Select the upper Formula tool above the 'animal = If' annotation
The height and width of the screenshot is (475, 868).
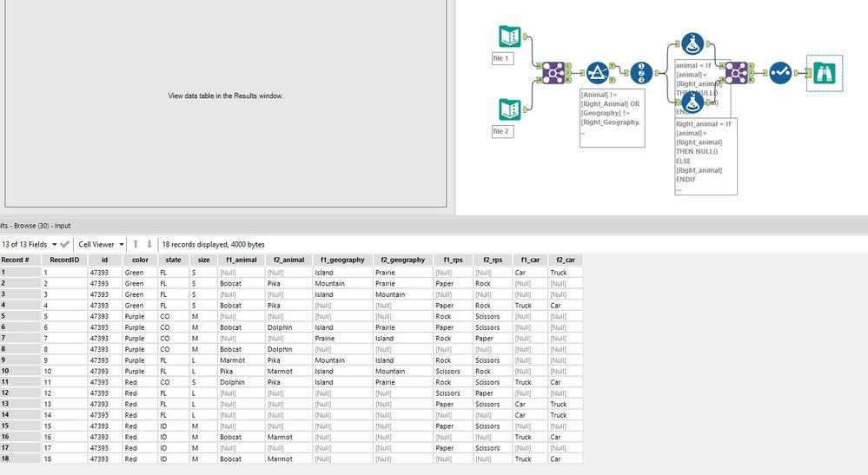coord(692,43)
